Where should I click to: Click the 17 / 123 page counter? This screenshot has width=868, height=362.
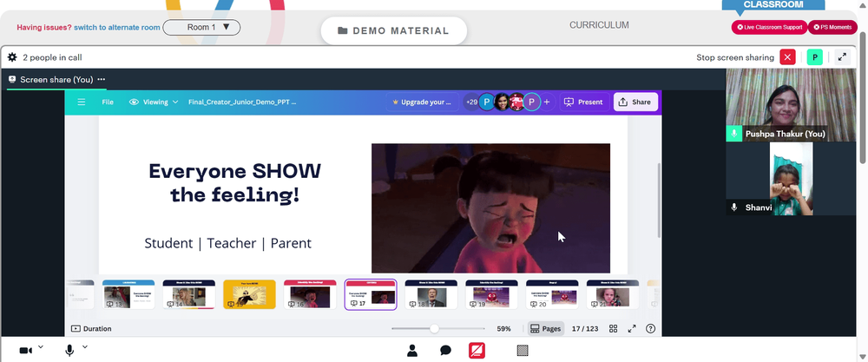584,329
